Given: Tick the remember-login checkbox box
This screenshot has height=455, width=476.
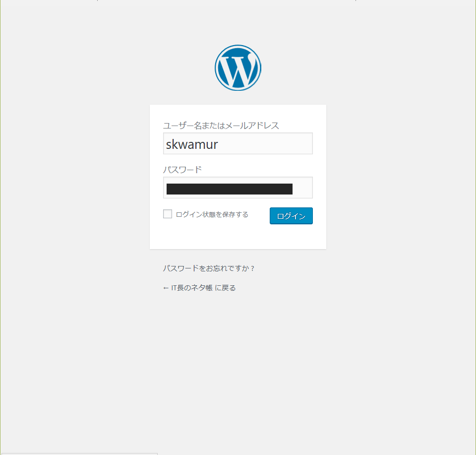Looking at the screenshot, I should [x=168, y=214].
